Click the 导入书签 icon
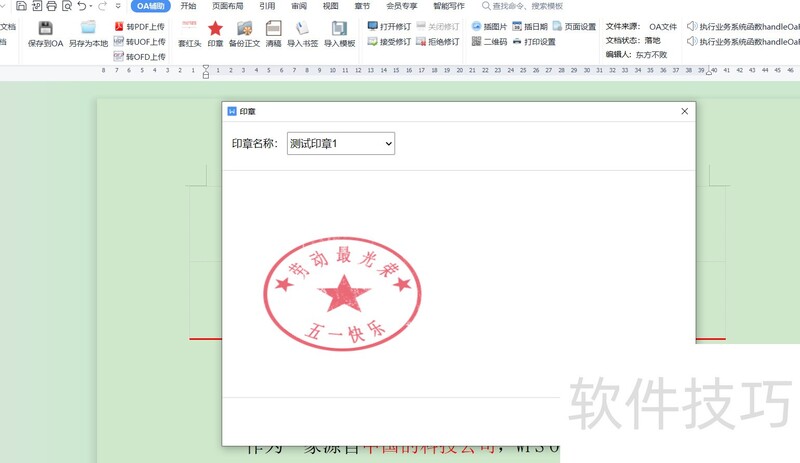Screen dimensions: 800x463 point(302,28)
